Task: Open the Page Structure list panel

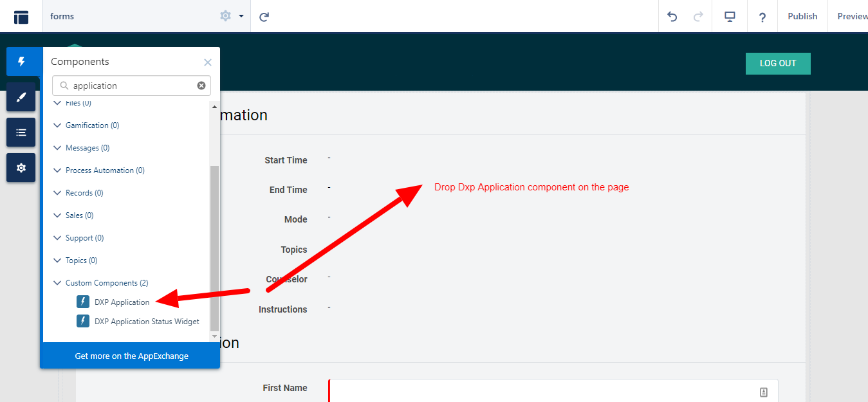Action: point(21,132)
